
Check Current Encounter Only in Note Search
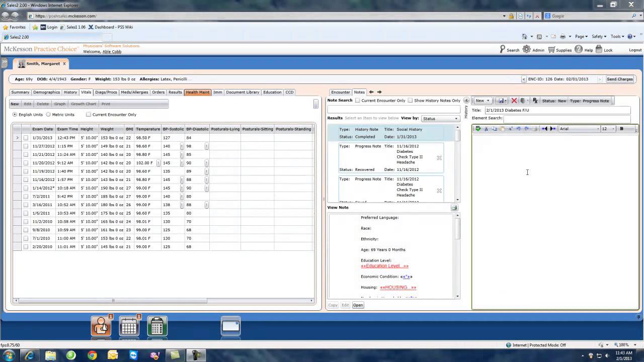(358, 101)
